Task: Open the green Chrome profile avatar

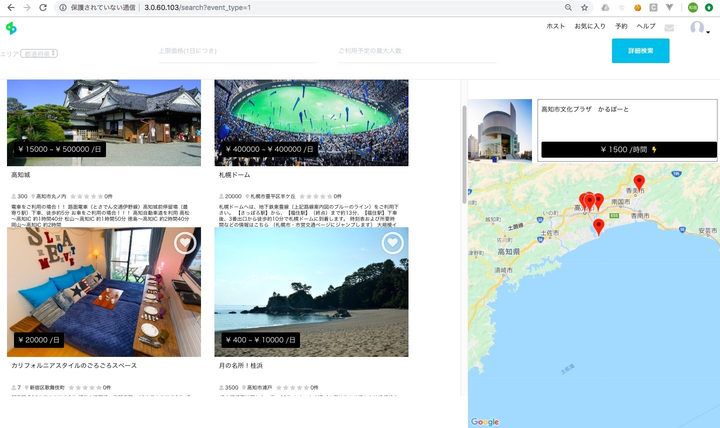Action: pos(692,7)
